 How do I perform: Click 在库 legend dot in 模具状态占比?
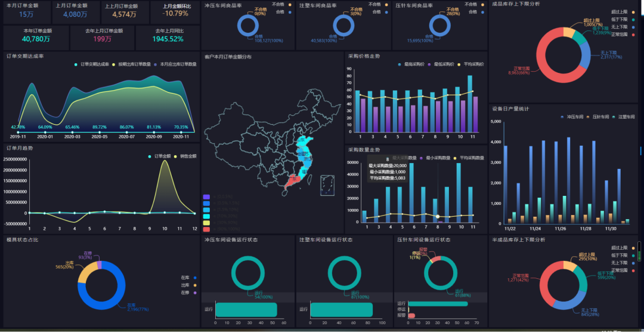click(195, 277)
